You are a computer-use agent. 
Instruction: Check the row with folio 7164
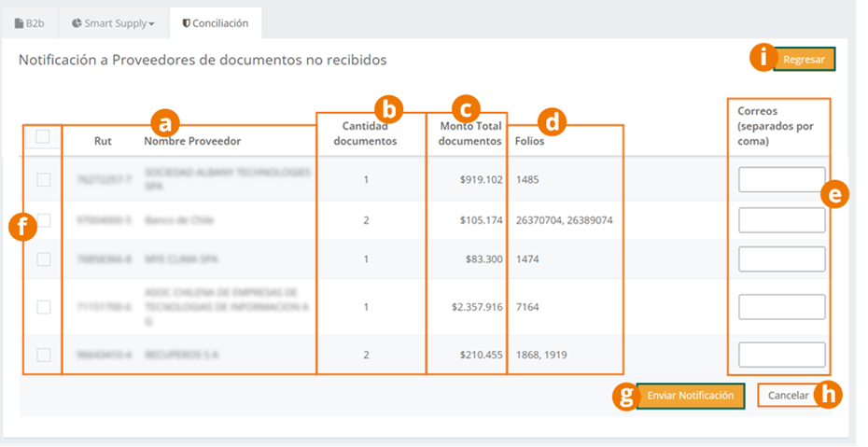coord(43,307)
